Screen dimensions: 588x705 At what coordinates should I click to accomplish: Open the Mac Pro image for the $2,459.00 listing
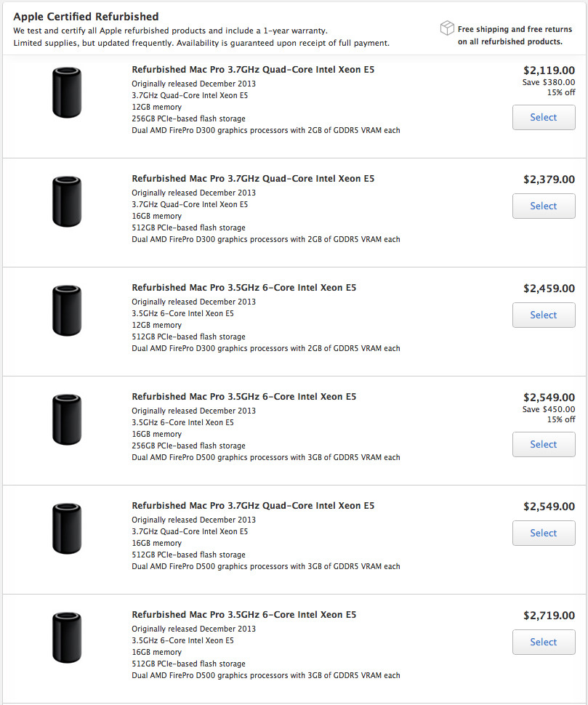click(67, 310)
